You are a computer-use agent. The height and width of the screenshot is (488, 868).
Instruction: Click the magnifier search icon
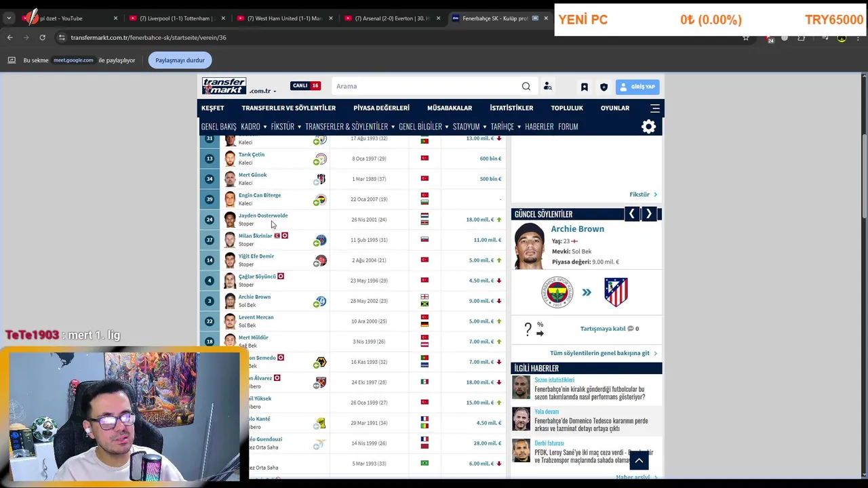526,86
